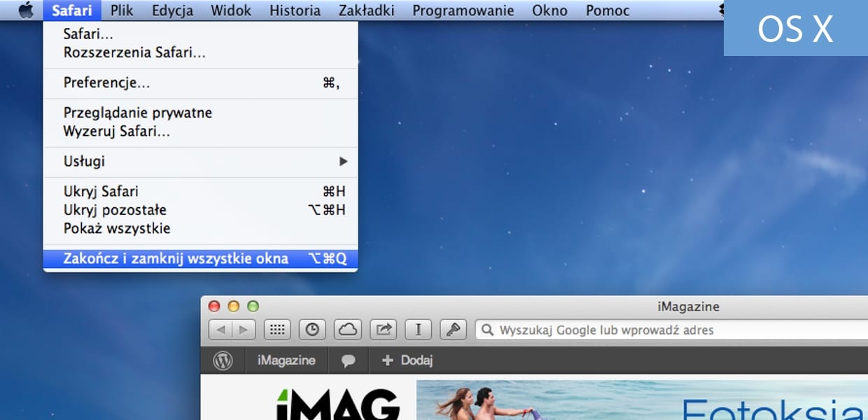Click the Share arrow toolbar icon
Viewport: 868px width, 420px height.
[383, 330]
